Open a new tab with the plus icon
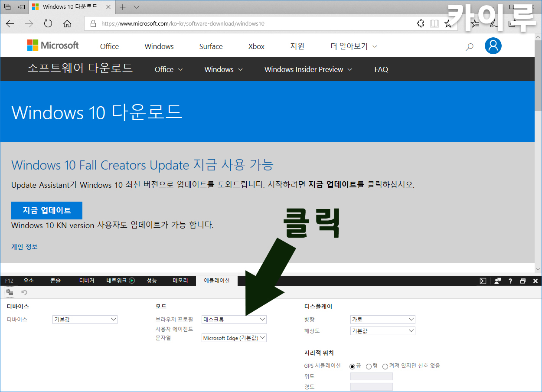The image size is (542, 392). (x=123, y=7)
